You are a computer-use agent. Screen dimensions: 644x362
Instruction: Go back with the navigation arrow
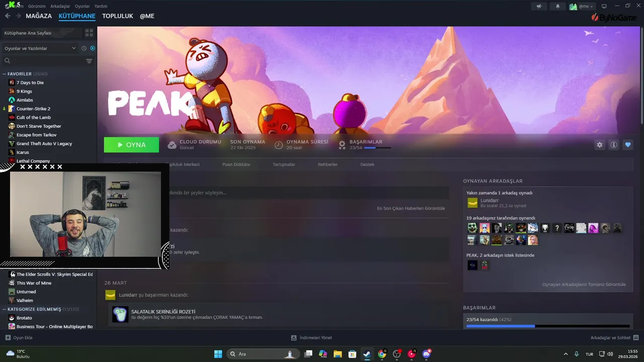8,16
